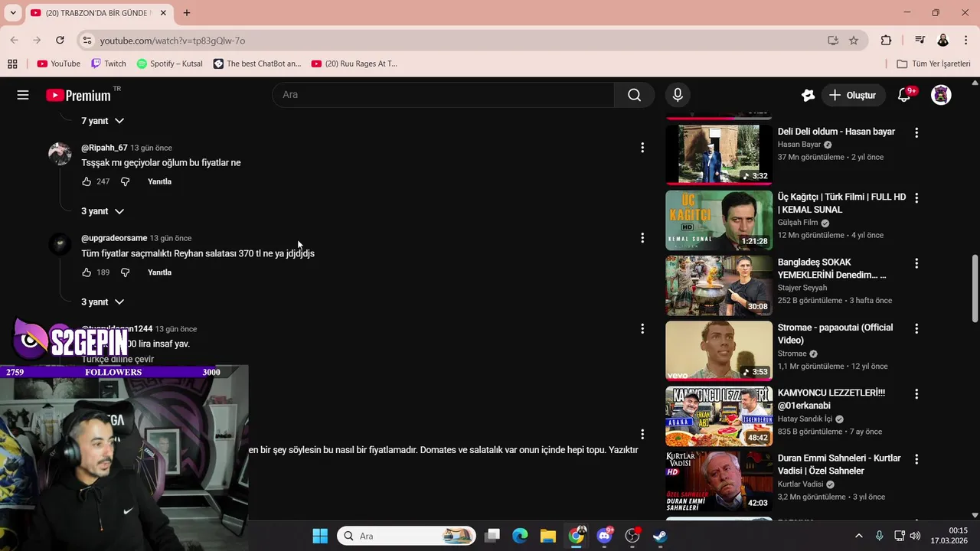Screen dimensions: 980x551
Task: Open Discord from the taskbar
Action: pyautogui.click(x=604, y=536)
